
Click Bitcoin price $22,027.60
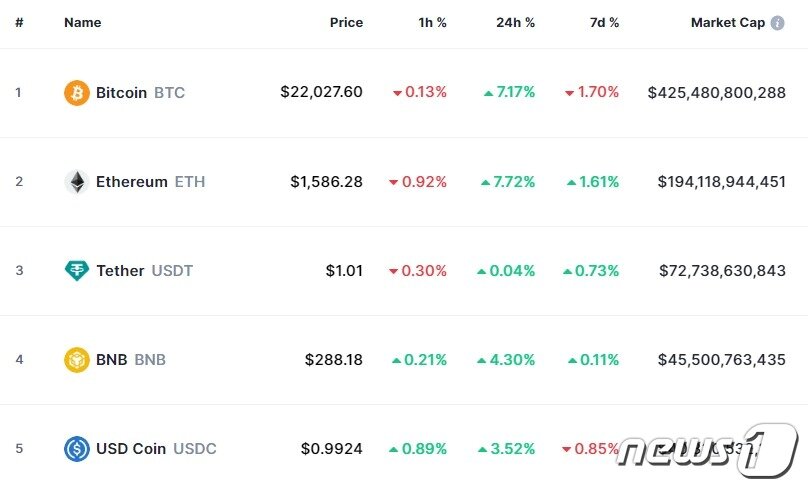click(321, 93)
